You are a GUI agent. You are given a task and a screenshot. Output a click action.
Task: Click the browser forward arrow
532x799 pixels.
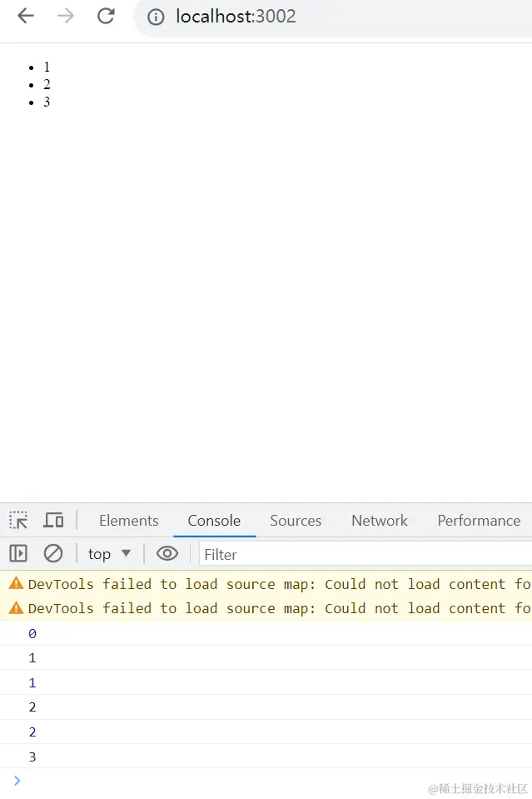(66, 17)
